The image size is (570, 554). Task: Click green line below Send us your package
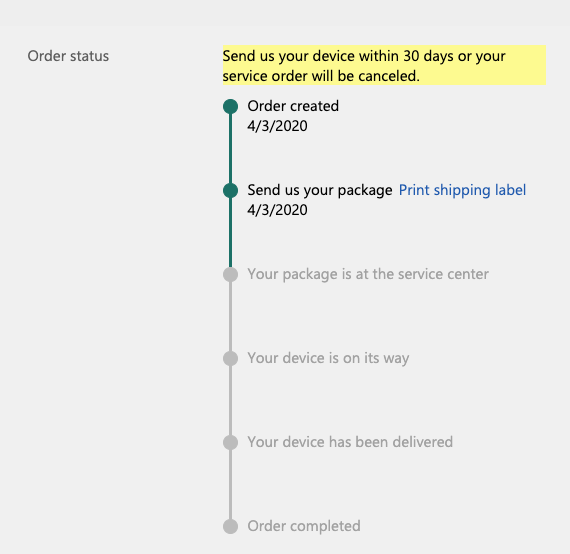(x=230, y=233)
